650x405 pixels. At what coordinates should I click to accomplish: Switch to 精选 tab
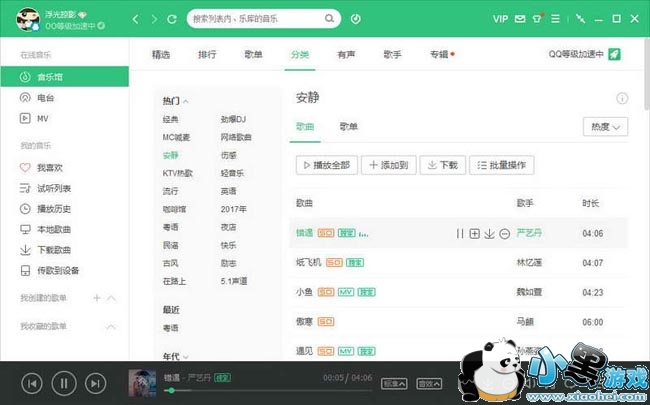tap(161, 54)
